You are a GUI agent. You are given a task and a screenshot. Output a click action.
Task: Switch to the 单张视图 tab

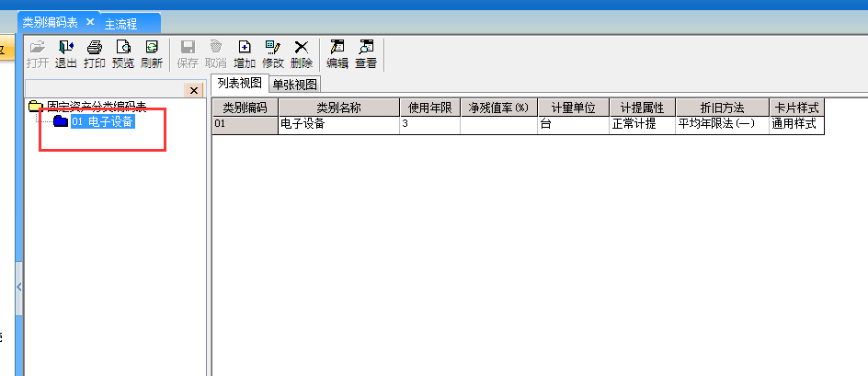(x=295, y=85)
